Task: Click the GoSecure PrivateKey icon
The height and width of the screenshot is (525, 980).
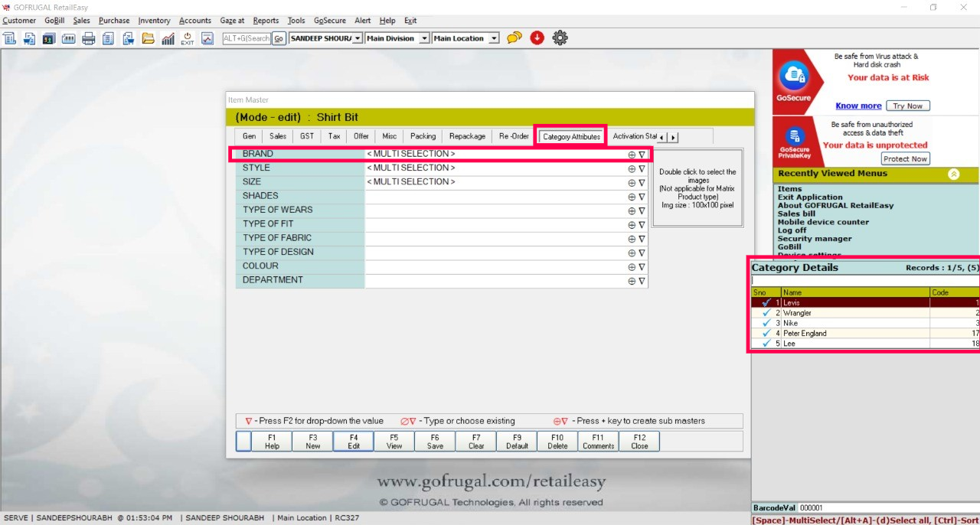Action: click(794, 138)
